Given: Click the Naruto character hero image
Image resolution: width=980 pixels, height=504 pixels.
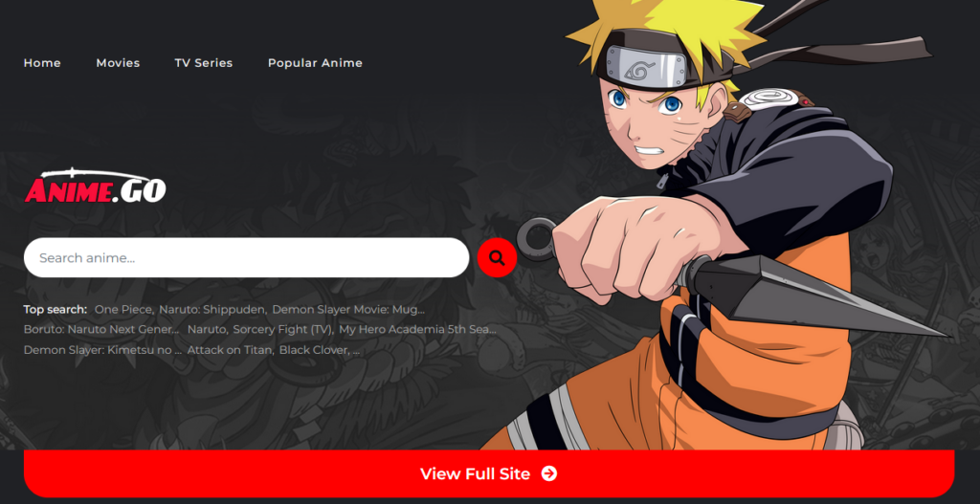Looking at the screenshot, I should tap(719, 225).
